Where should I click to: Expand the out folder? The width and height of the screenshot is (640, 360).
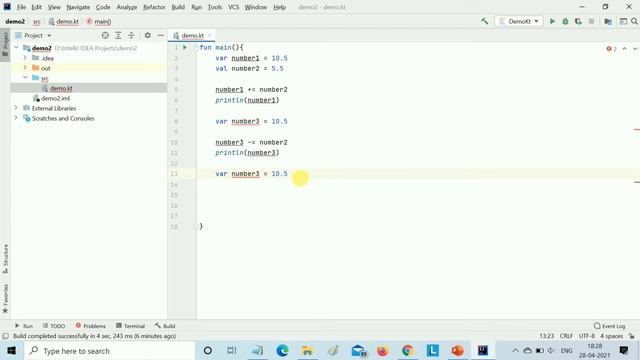(x=25, y=67)
